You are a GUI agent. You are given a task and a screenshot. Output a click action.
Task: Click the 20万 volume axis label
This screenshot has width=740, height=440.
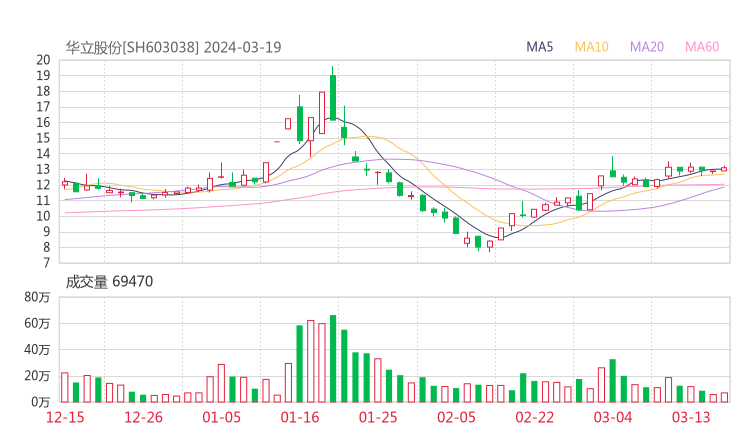pos(37,376)
